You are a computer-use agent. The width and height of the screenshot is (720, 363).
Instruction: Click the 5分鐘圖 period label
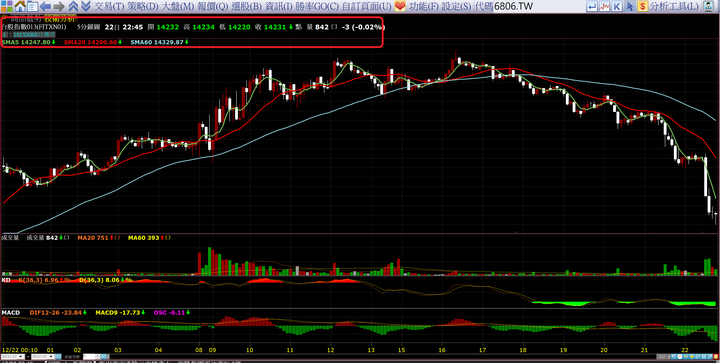click(x=88, y=28)
